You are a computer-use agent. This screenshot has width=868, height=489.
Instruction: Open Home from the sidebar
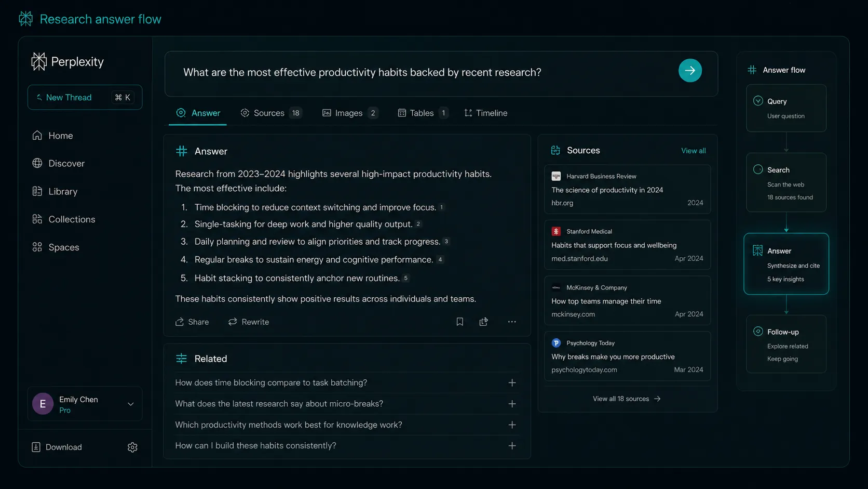pyautogui.click(x=52, y=136)
